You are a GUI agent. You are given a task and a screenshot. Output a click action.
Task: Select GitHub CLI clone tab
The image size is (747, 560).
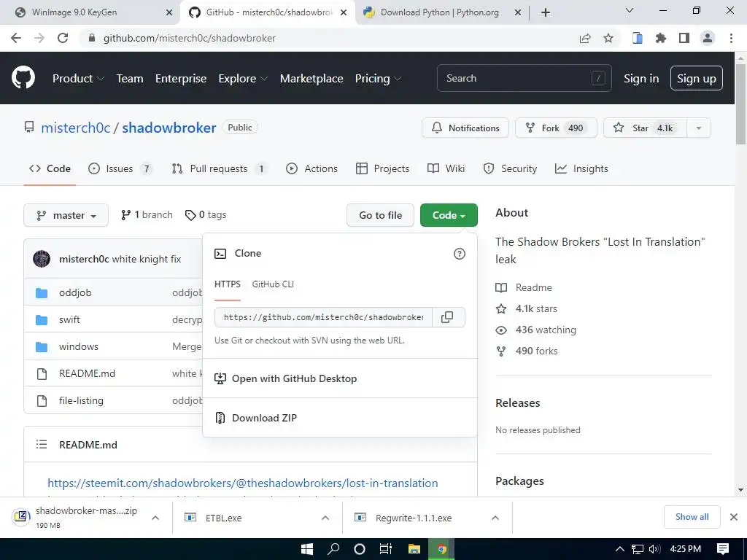click(273, 284)
